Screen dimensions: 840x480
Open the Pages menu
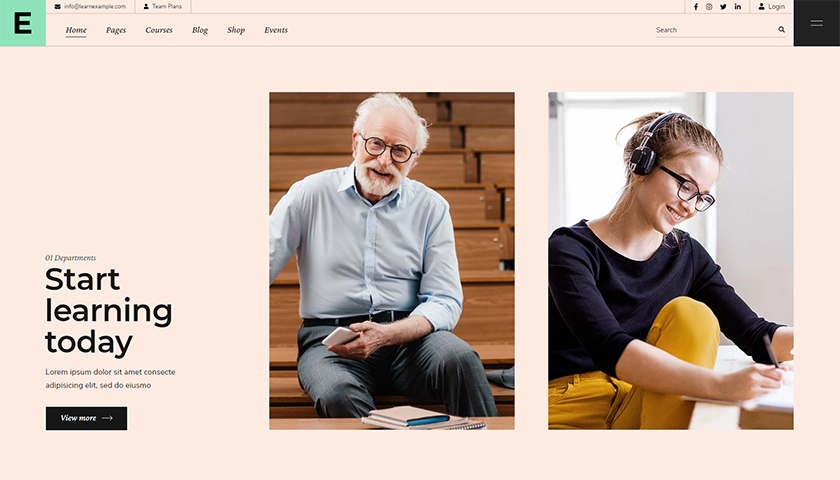click(116, 30)
